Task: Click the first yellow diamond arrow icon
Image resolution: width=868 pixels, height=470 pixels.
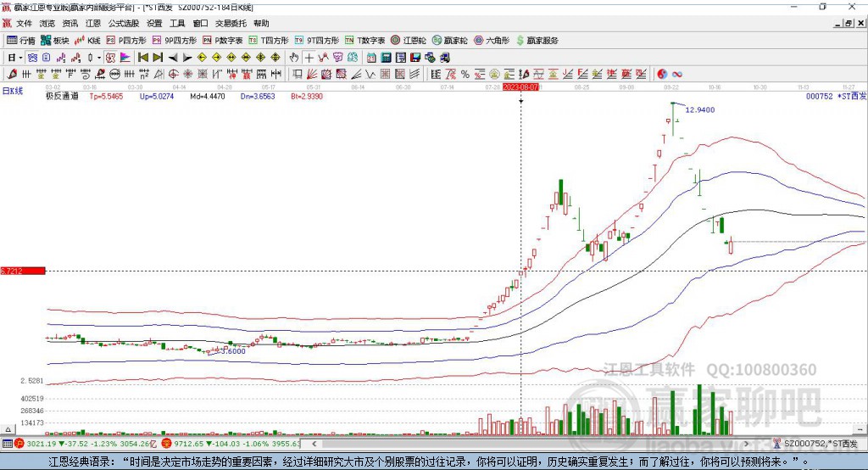Action: point(202,58)
